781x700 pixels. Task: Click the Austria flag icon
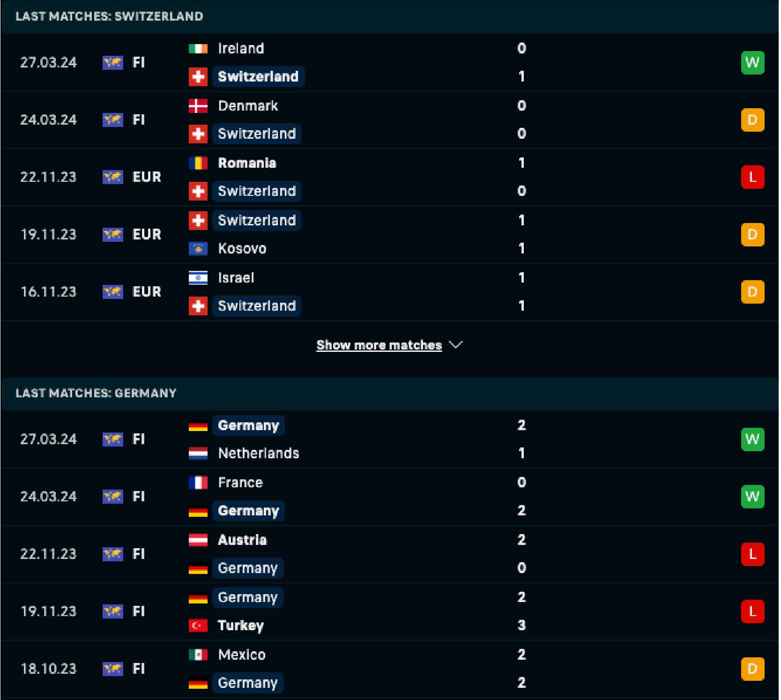[x=198, y=540]
